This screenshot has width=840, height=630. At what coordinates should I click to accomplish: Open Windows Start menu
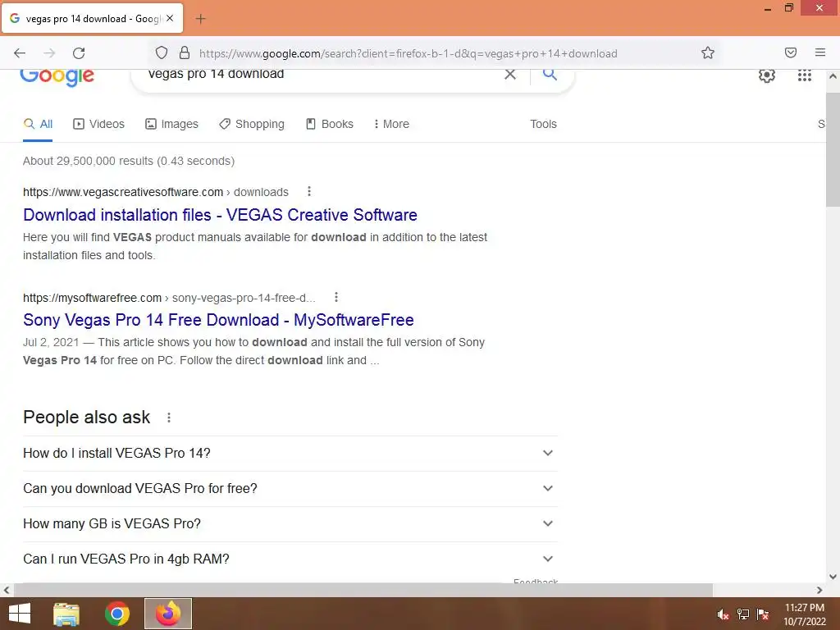point(20,614)
